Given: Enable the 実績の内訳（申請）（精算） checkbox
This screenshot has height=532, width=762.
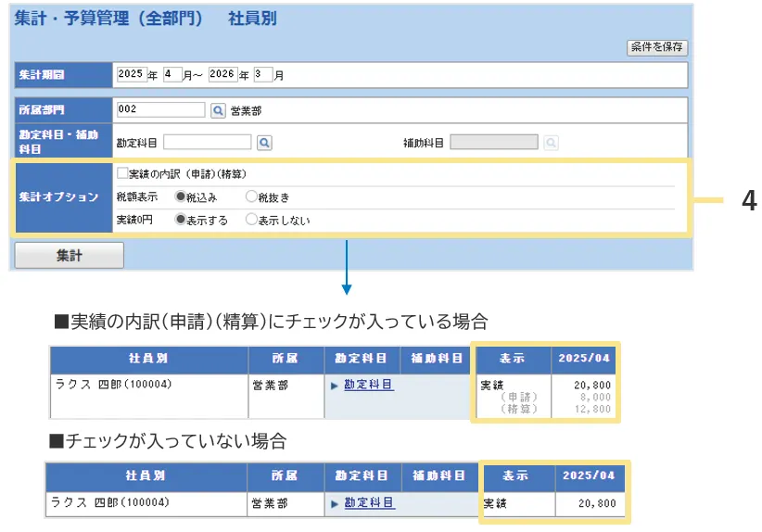Looking at the screenshot, I should pos(122,173).
